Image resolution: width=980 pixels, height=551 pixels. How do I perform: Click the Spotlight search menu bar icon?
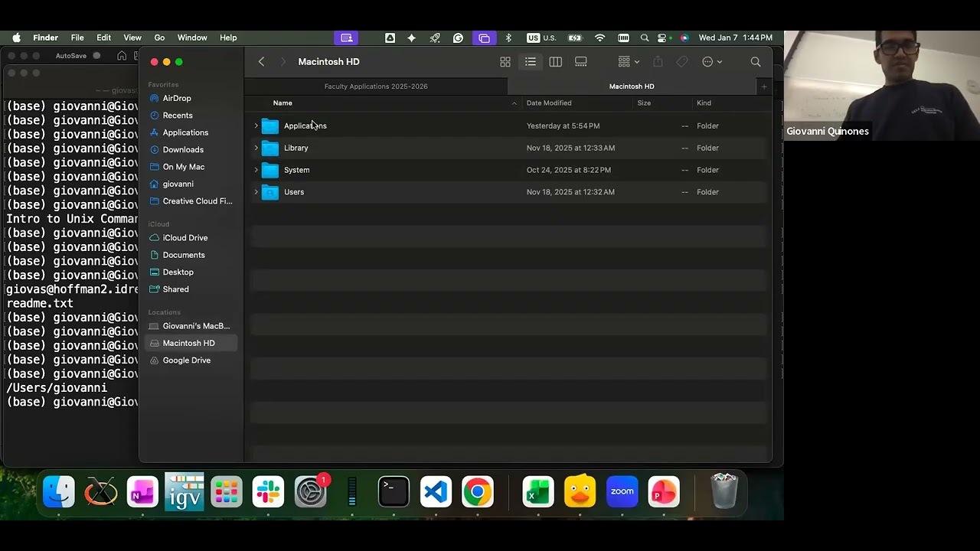point(645,37)
